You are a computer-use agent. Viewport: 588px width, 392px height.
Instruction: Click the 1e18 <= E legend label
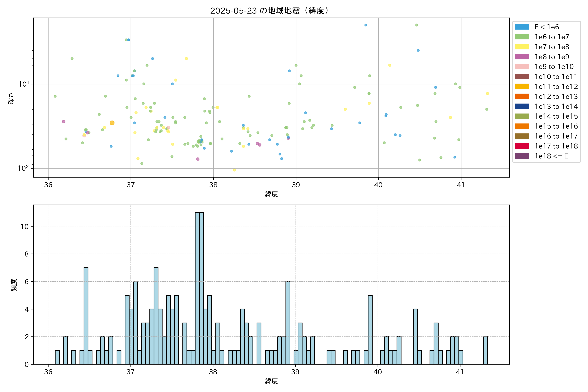point(551,156)
